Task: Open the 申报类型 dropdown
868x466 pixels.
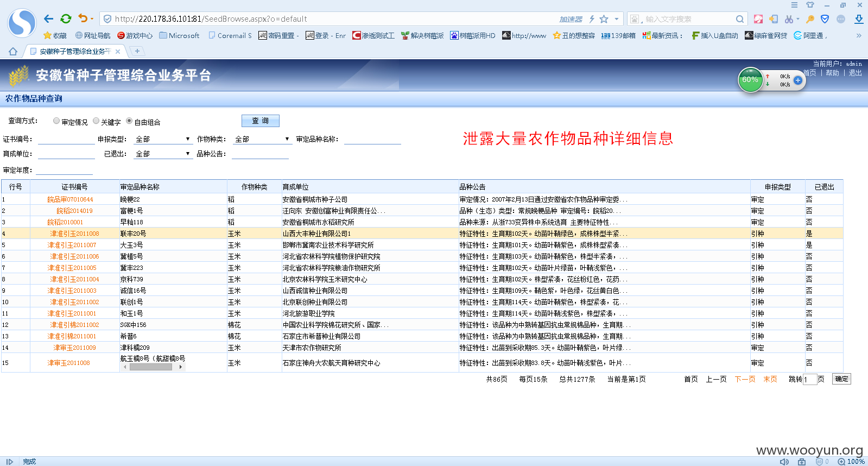Action: [163, 139]
